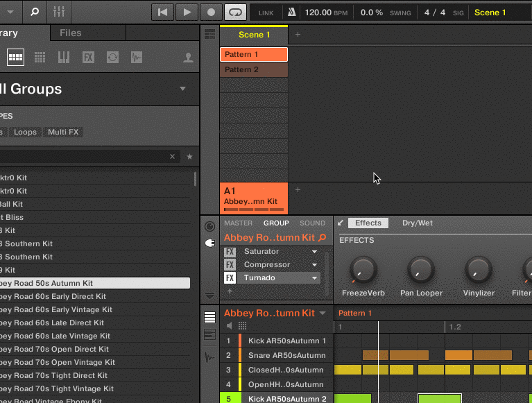
Task: Arm recording with the record button
Action: (x=211, y=12)
